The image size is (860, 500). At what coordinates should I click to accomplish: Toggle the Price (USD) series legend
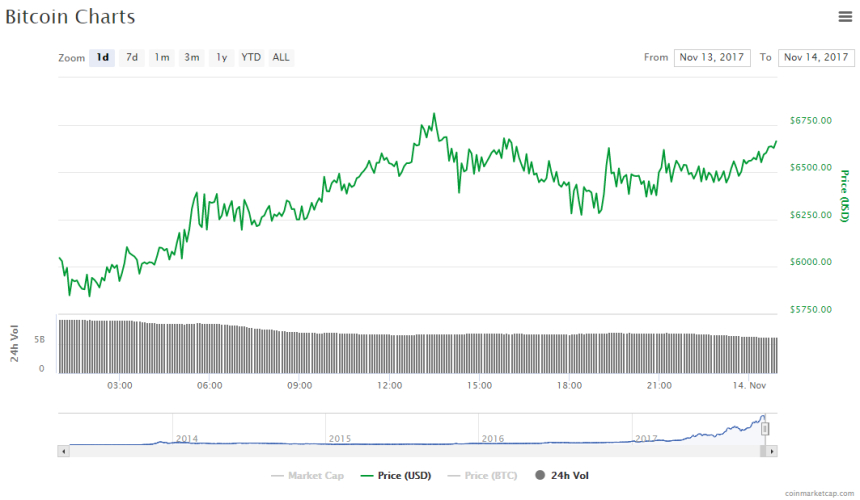[x=396, y=475]
